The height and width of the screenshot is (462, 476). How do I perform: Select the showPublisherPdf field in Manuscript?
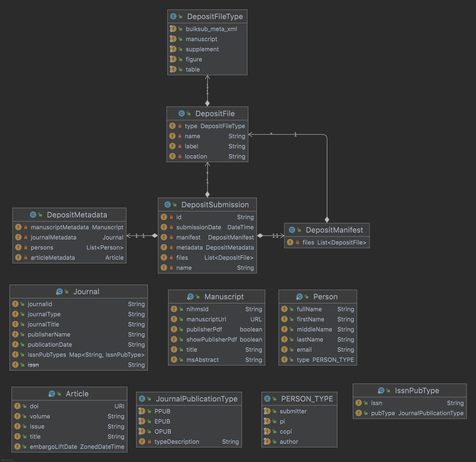coord(212,339)
